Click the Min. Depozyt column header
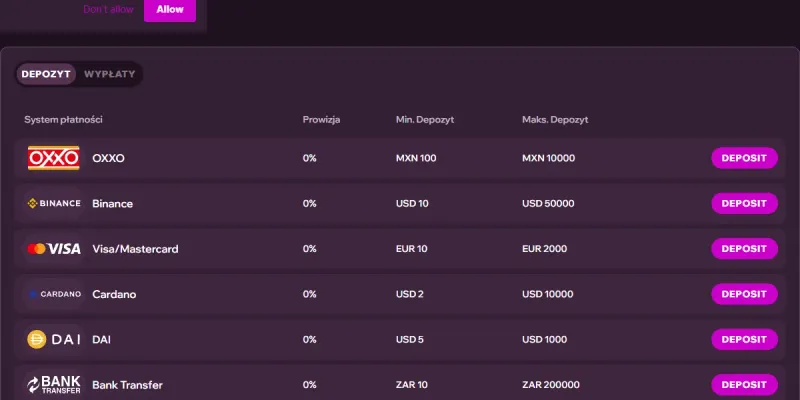The height and width of the screenshot is (400, 800). tap(424, 120)
